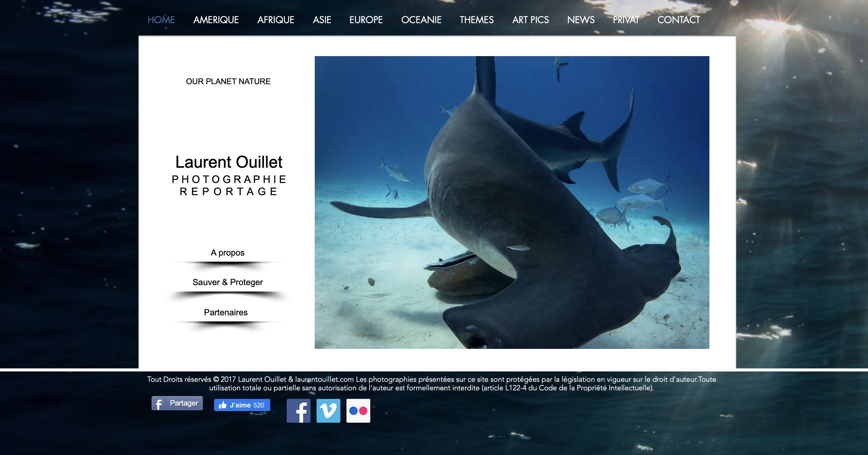Open the EUROPE menu
The height and width of the screenshot is (455, 868).
(x=366, y=20)
